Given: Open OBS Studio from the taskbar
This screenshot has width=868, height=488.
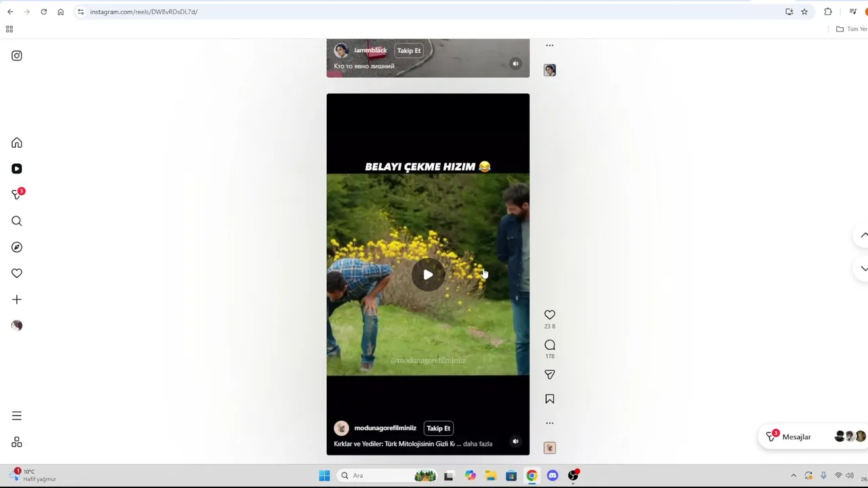Looking at the screenshot, I should click(x=574, y=476).
